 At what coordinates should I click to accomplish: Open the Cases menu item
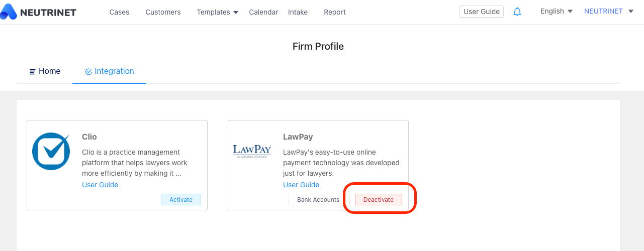(x=119, y=12)
